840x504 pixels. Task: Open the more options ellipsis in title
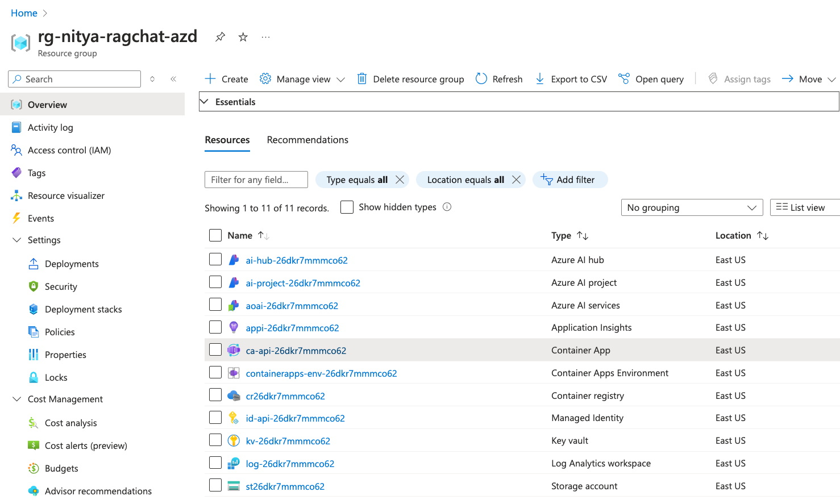(x=265, y=37)
